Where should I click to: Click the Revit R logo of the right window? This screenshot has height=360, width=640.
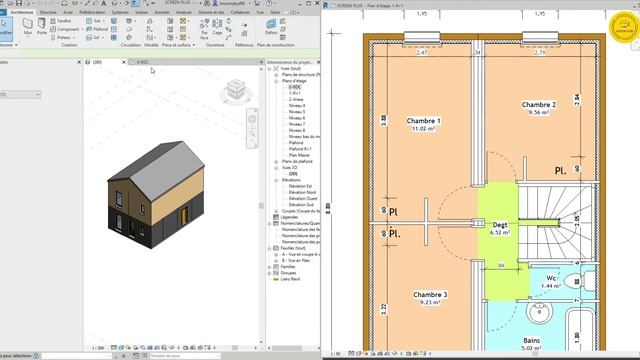click(x=325, y=5)
